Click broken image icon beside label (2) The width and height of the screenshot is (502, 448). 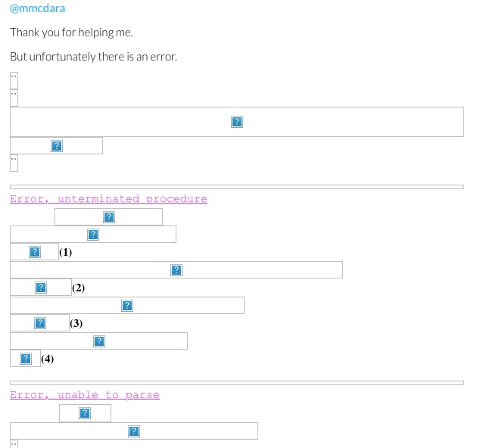(x=41, y=288)
